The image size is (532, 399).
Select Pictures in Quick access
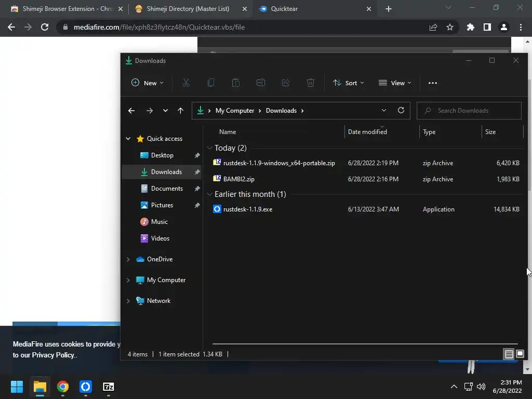pos(162,205)
